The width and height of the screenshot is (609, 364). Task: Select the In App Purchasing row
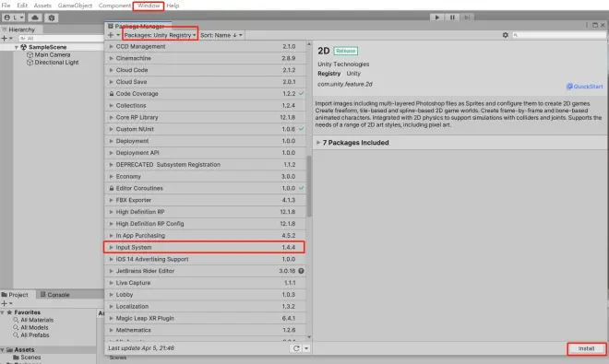pos(205,236)
